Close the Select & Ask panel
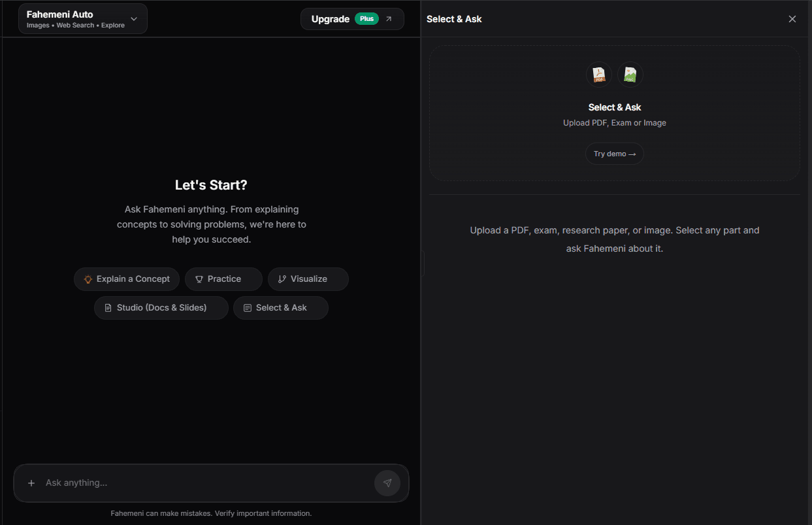Viewport: 812px width, 525px height. [792, 19]
